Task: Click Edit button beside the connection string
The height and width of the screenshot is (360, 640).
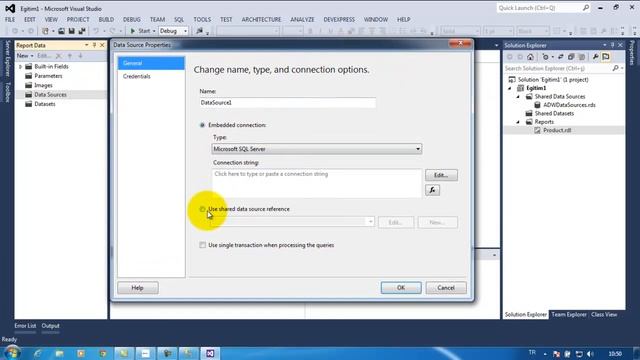Action: tap(441, 175)
